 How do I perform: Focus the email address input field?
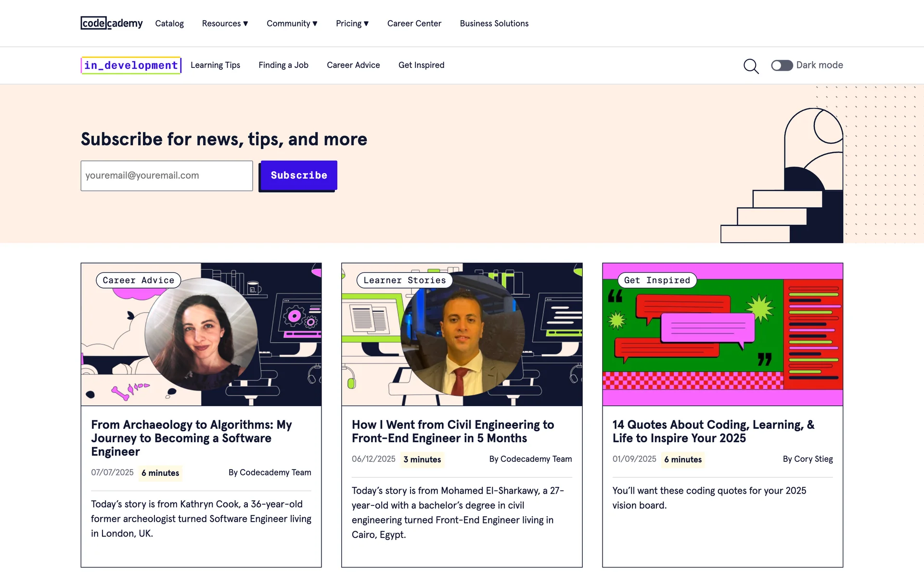(167, 176)
